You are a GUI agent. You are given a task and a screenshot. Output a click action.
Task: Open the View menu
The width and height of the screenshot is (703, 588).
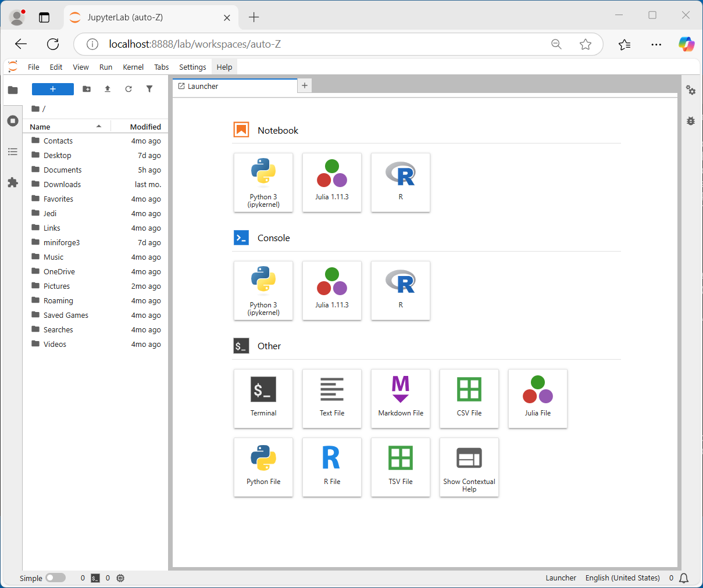coord(81,67)
